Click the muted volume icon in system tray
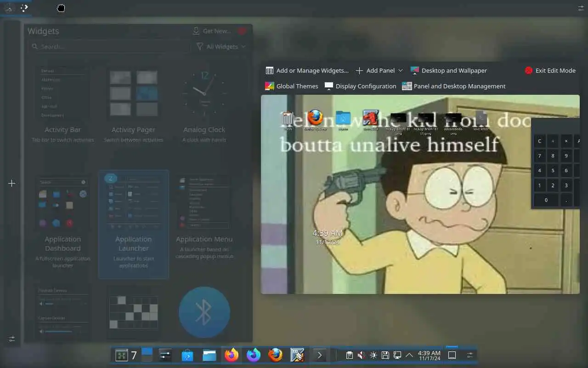Screen dimensions: 588x368 (362, 355)
